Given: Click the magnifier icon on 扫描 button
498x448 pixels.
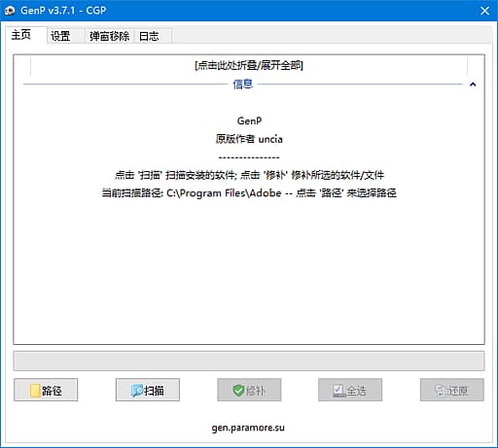Looking at the screenshot, I should pos(136,391).
